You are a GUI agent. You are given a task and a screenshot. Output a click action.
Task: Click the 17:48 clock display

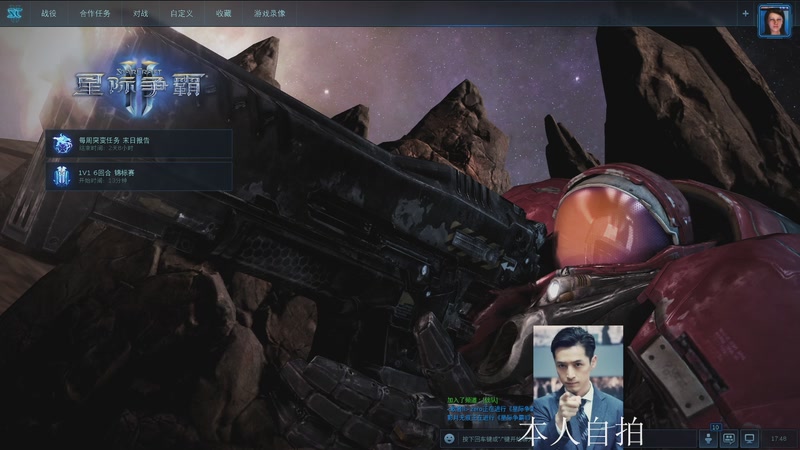779,438
